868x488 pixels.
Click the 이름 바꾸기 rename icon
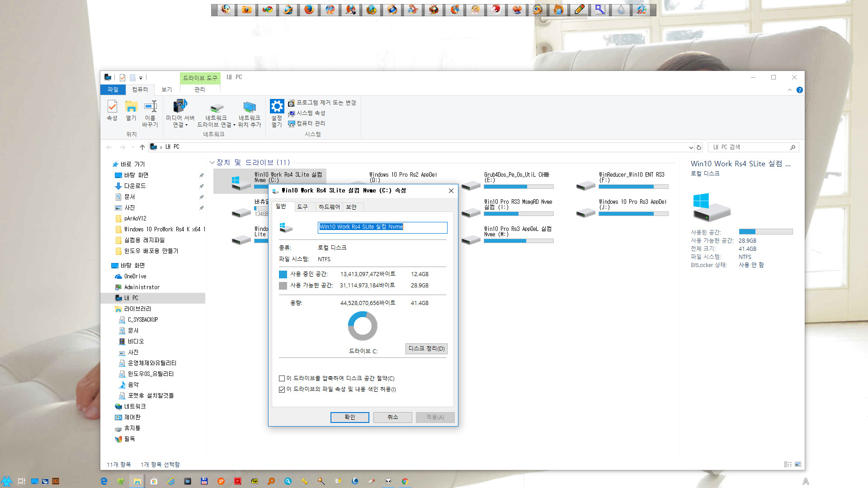pos(150,107)
